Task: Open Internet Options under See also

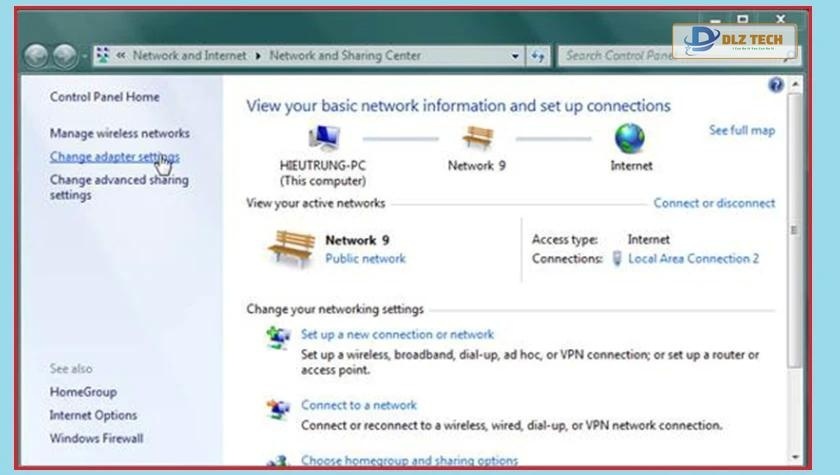Action: coord(93,415)
